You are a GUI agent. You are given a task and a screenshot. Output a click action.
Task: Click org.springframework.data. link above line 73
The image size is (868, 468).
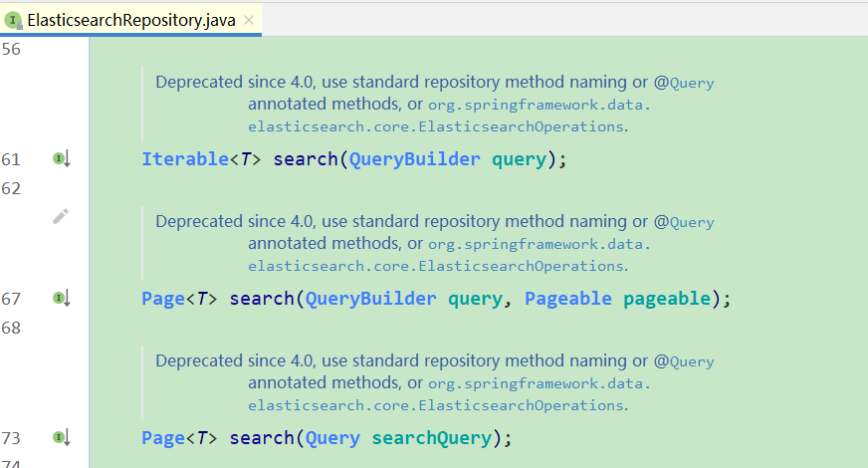click(x=540, y=383)
